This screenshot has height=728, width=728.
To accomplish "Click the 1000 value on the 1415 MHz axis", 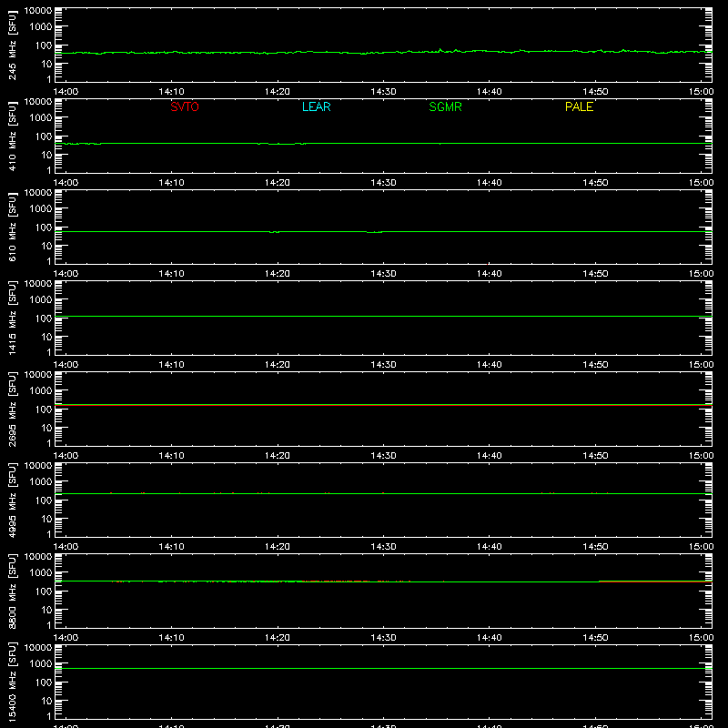I will (x=41, y=300).
